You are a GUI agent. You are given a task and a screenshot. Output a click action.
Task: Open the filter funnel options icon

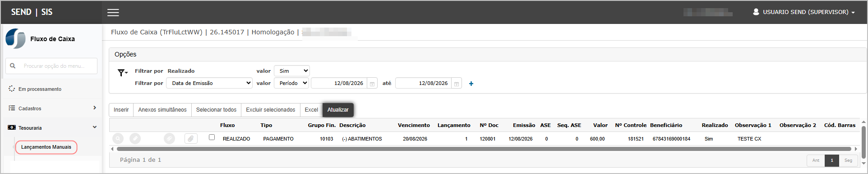(122, 72)
